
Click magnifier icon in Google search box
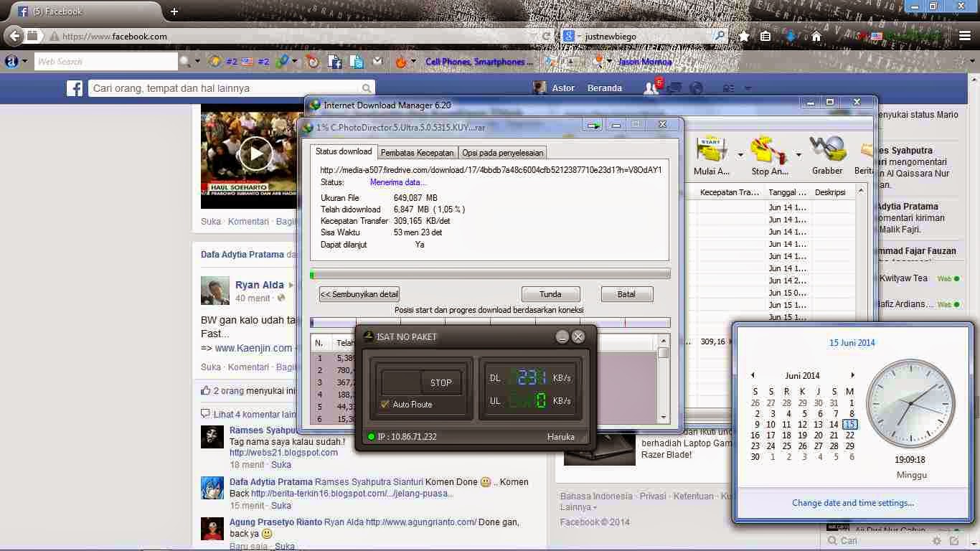720,36
